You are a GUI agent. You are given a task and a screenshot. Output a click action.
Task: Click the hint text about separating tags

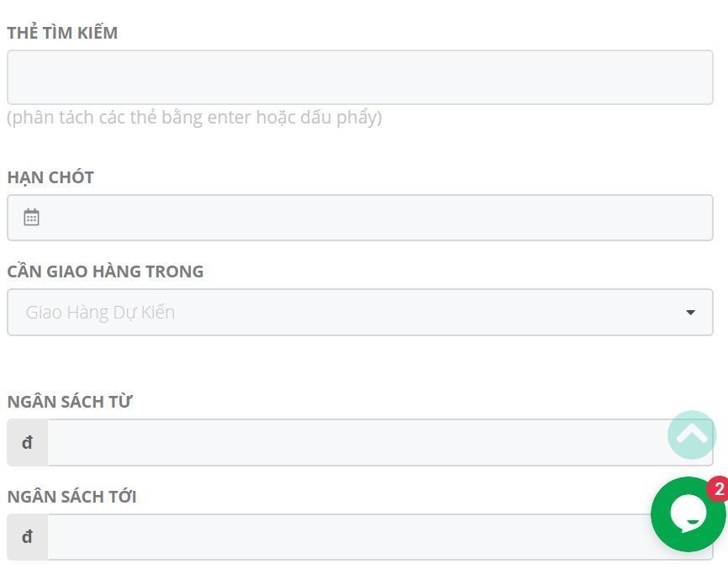coord(194,118)
